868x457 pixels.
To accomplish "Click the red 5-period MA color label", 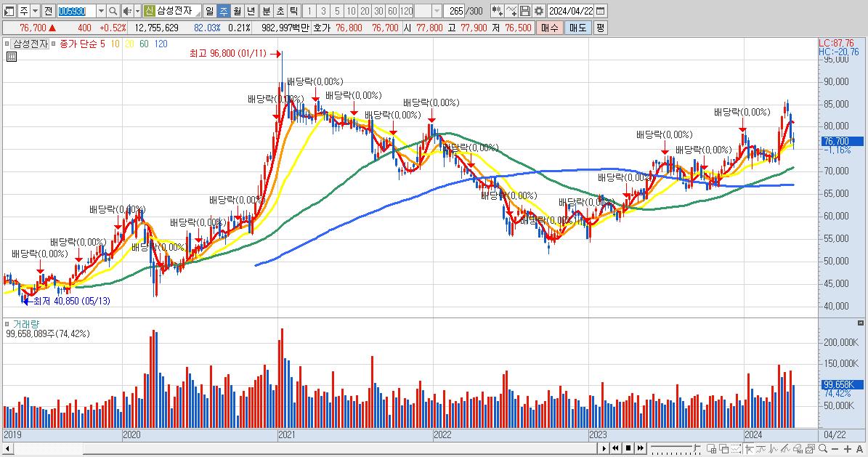I will 102,44.
